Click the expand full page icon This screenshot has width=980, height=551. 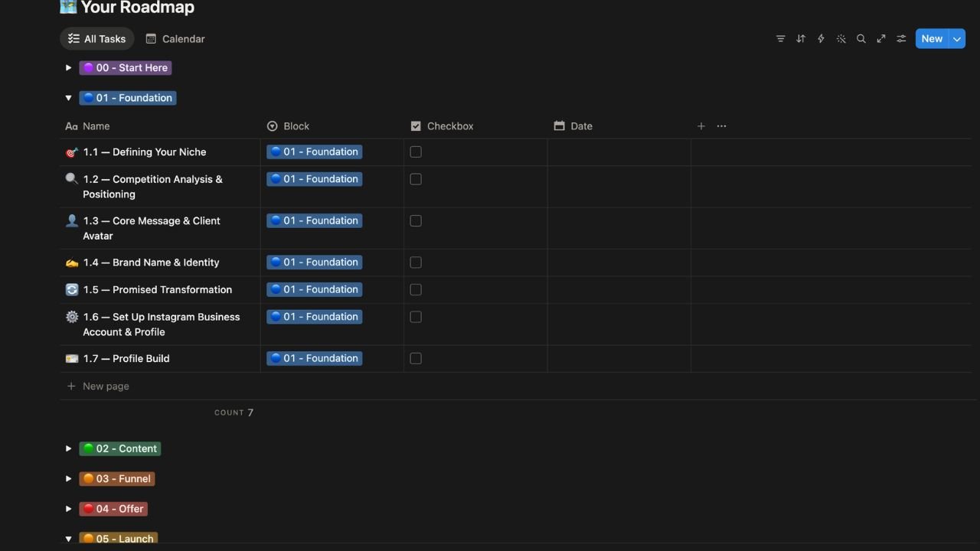tap(881, 39)
